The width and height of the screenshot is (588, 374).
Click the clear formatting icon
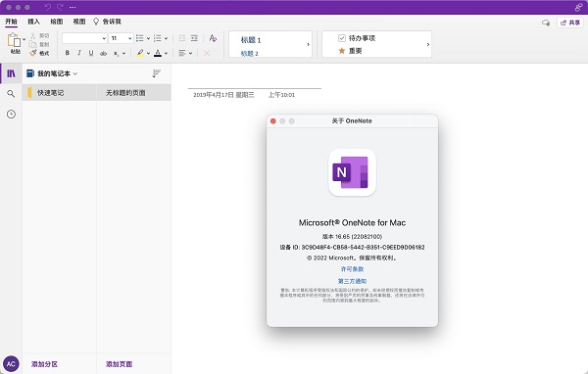[213, 38]
